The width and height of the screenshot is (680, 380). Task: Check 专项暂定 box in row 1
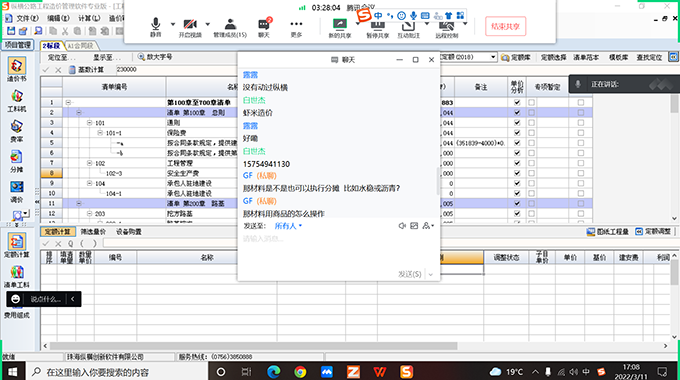532,102
